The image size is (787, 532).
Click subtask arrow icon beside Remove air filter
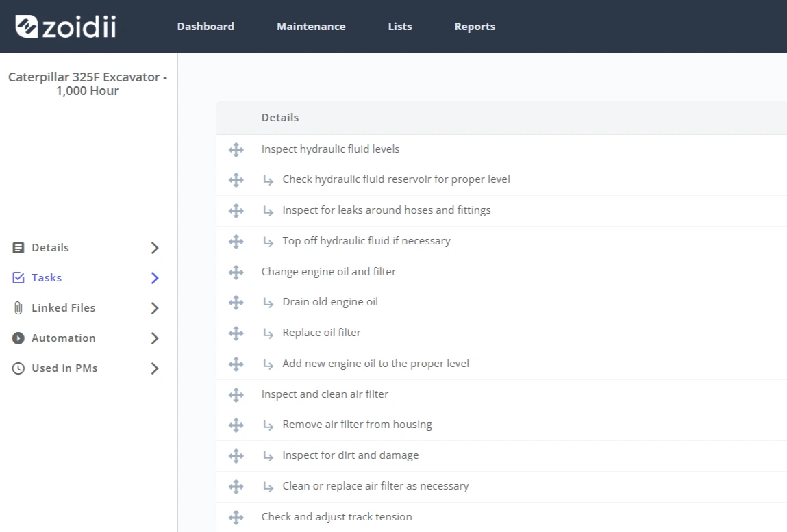pos(268,425)
